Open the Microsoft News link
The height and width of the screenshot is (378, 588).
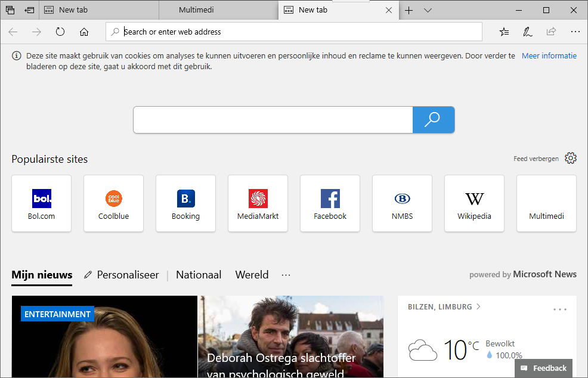[x=544, y=274]
